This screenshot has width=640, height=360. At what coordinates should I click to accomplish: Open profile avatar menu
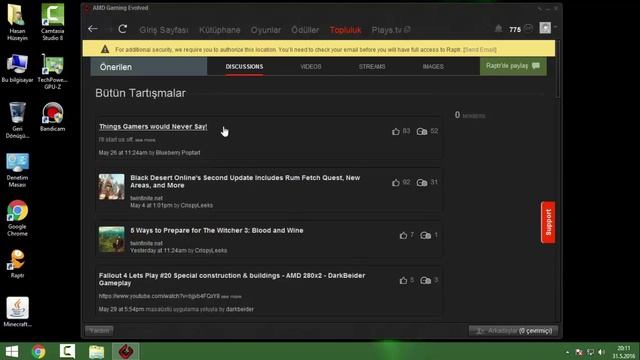[545, 28]
